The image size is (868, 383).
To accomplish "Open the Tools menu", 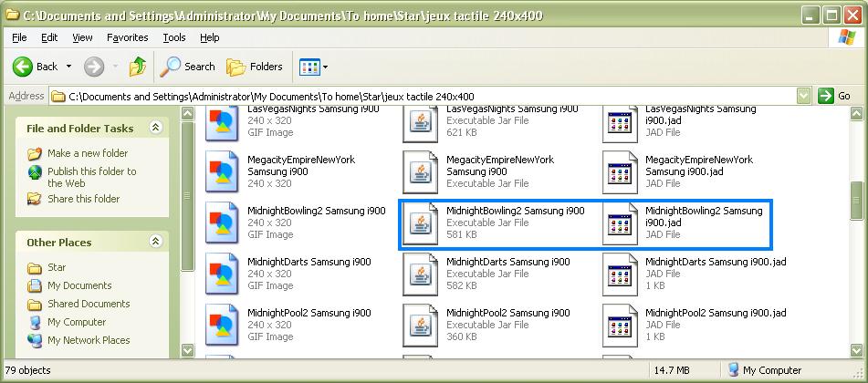I will (173, 37).
